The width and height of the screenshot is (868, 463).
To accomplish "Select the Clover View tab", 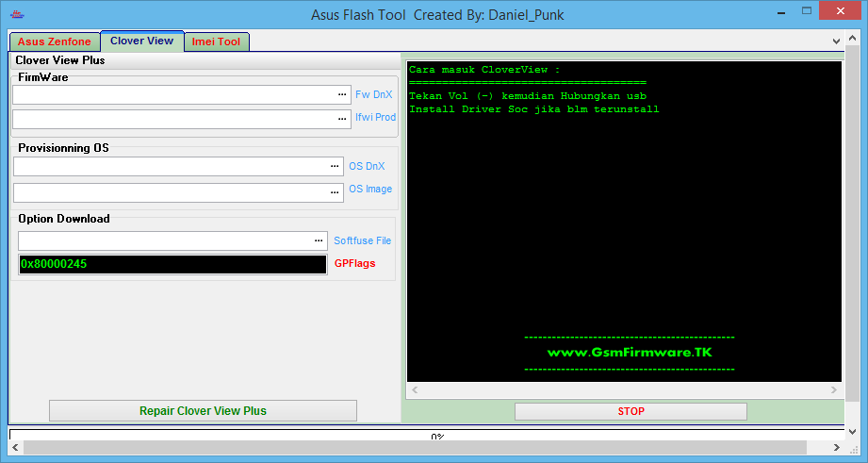I will point(141,41).
